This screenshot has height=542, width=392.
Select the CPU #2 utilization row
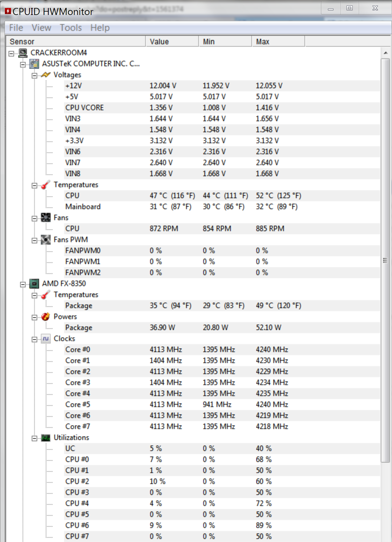222,482
